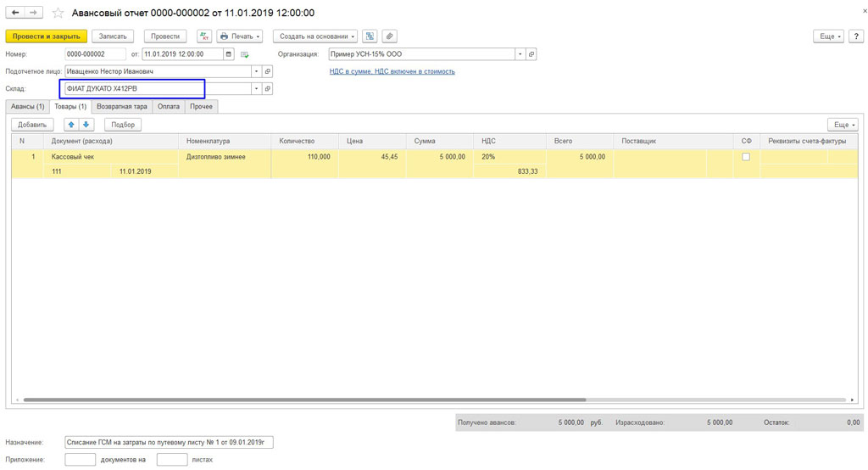
Task: Click the Склад field ФИАТ ДУКАТО
Action: coord(158,89)
